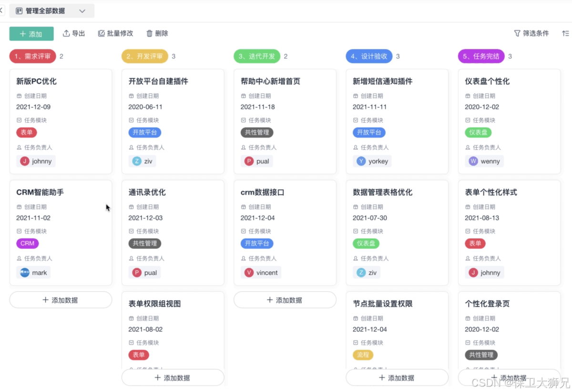The width and height of the screenshot is (572, 392).
Task: Click the date 2020-06-11
Action: (x=145, y=107)
